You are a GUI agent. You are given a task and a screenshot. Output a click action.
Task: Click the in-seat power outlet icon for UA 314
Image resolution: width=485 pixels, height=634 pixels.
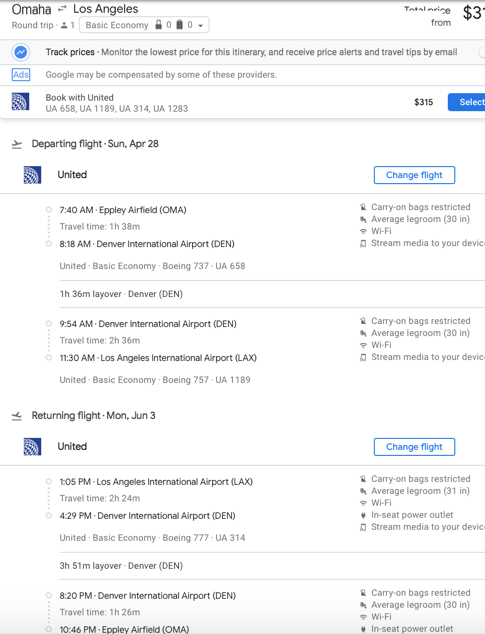pos(363,515)
